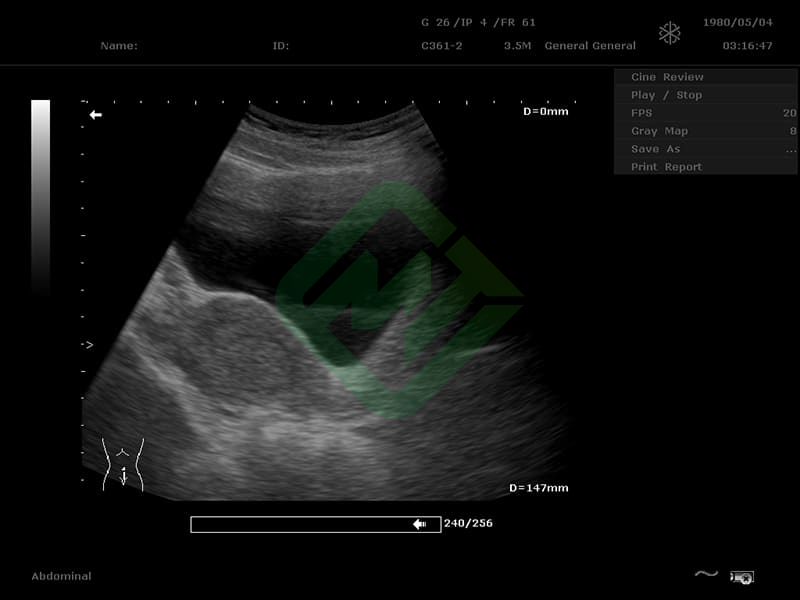Click the grayscale bar
Screen dimensions: 800x600
coord(40,196)
